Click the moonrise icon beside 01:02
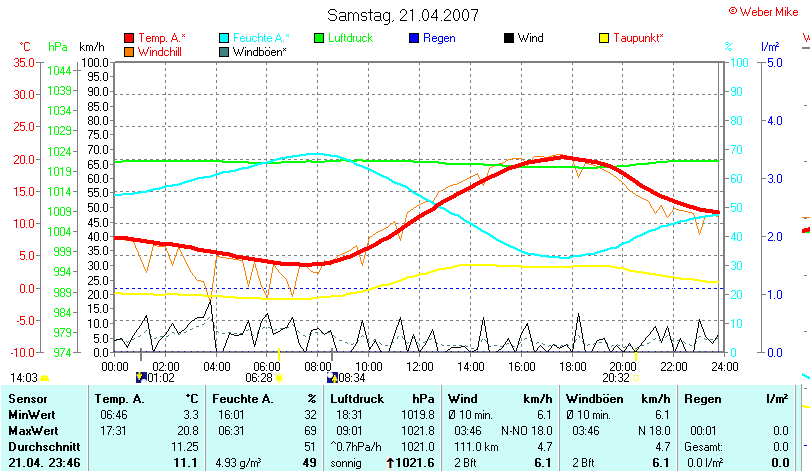Image resolution: width=810 pixels, height=471 pixels. coord(141,378)
